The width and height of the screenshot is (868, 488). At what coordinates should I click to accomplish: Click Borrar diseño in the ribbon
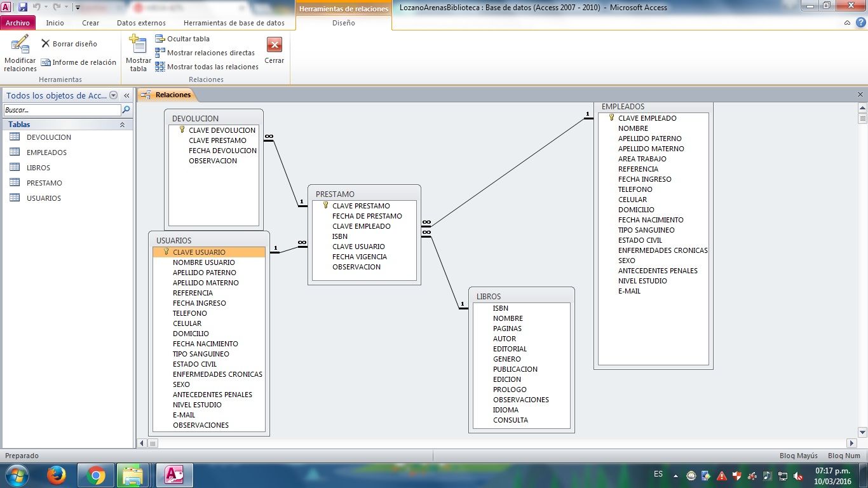pyautogui.click(x=69, y=44)
